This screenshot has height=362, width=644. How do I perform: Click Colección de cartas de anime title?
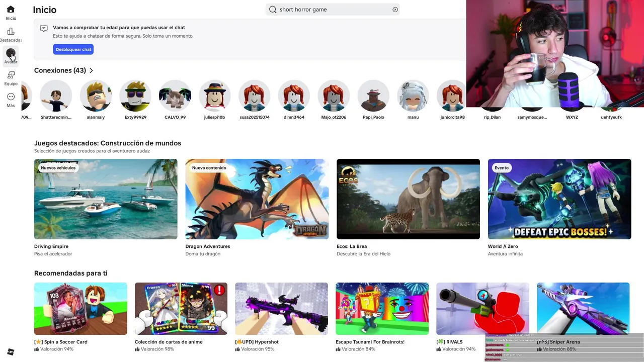(x=169, y=342)
